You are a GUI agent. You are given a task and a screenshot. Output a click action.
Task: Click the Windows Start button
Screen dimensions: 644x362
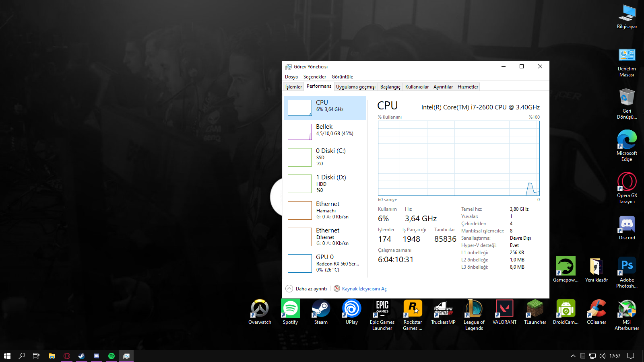pos(7,356)
